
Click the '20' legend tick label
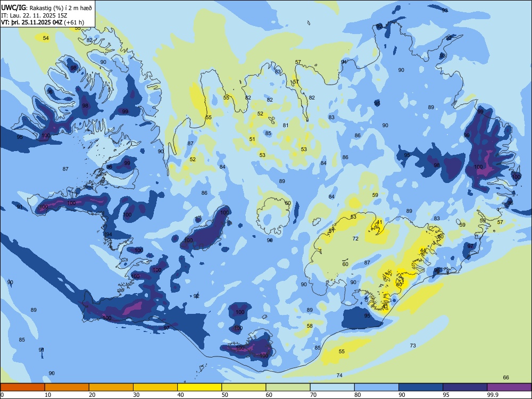[92, 395]
